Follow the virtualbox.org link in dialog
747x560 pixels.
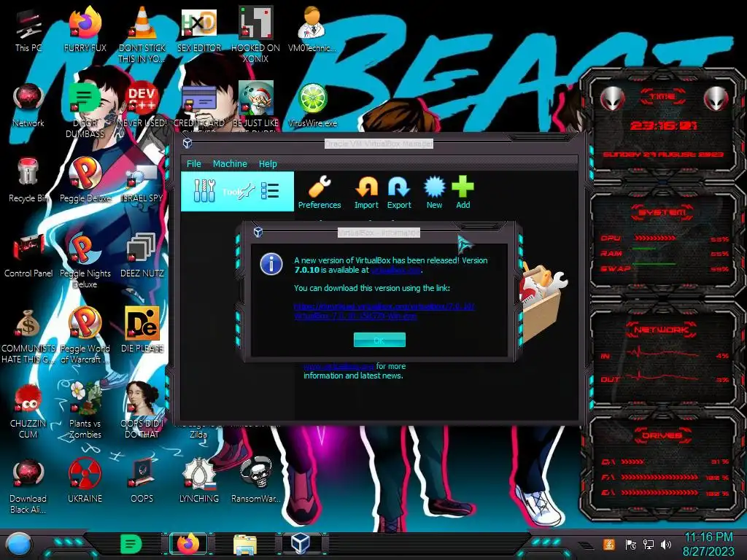click(x=396, y=270)
